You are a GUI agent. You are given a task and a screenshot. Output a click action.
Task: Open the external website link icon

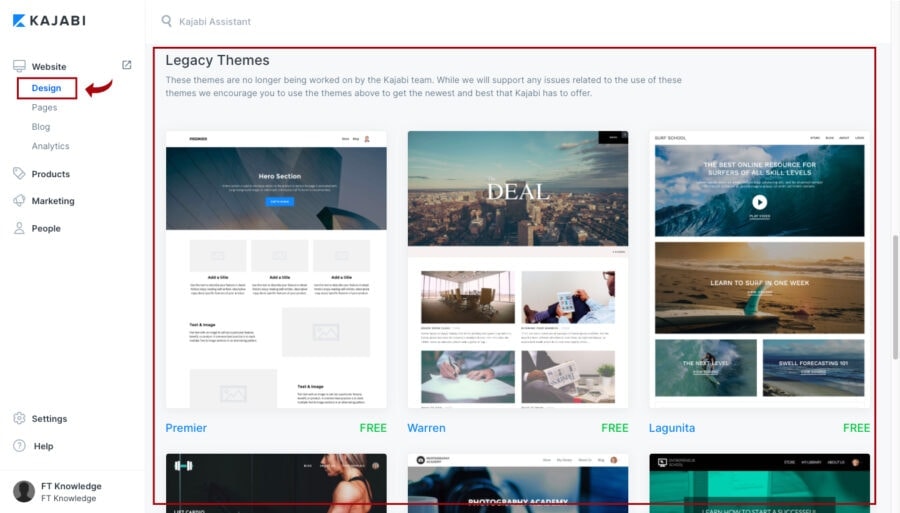127,65
